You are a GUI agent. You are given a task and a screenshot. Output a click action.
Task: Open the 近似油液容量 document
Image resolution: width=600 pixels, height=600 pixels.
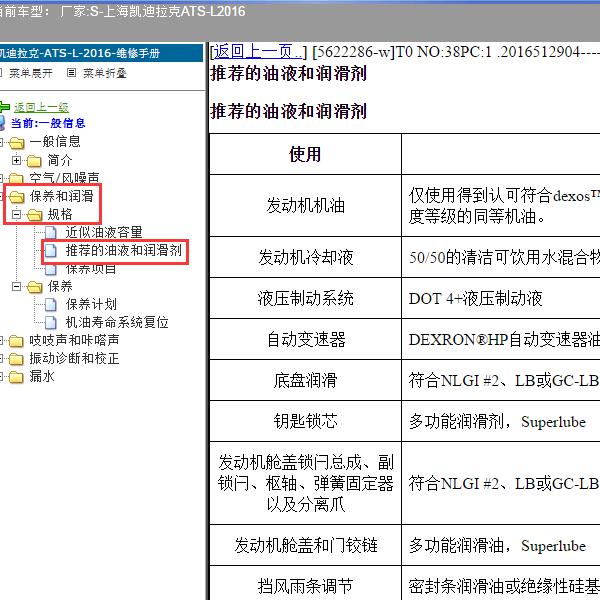pyautogui.click(x=104, y=232)
